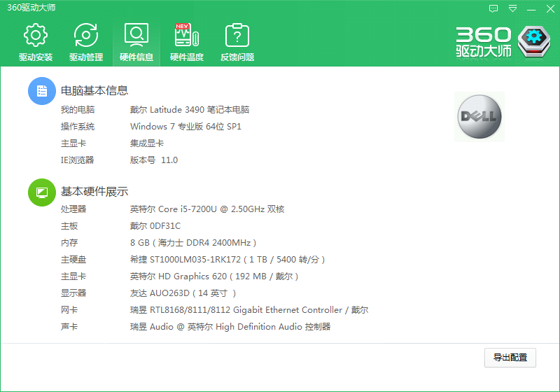Click the 内存 label
The height and width of the screenshot is (392, 560).
(x=69, y=243)
